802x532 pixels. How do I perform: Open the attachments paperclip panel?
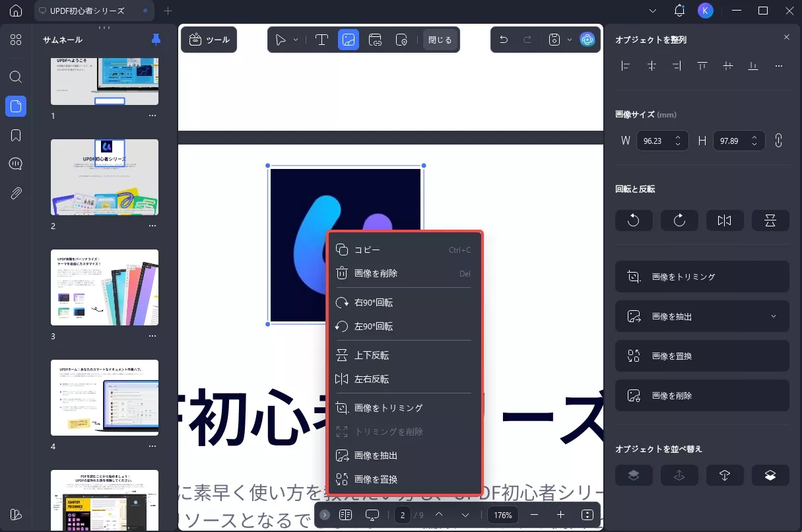(16, 193)
